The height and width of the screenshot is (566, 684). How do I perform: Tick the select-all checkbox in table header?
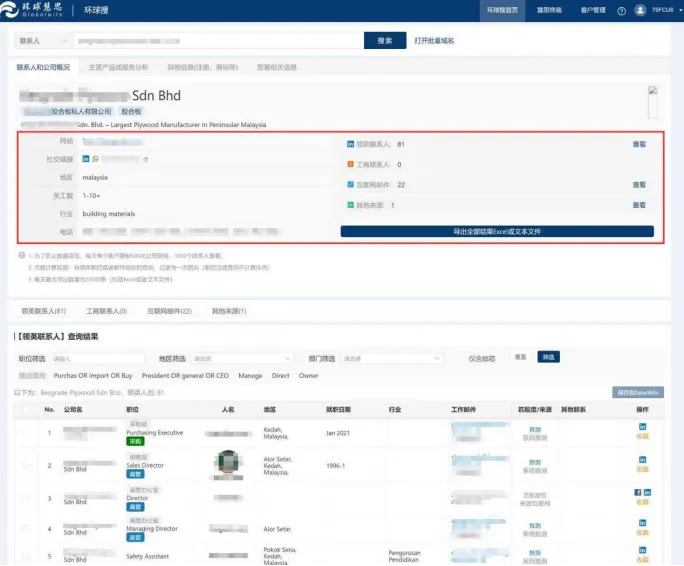point(26,409)
